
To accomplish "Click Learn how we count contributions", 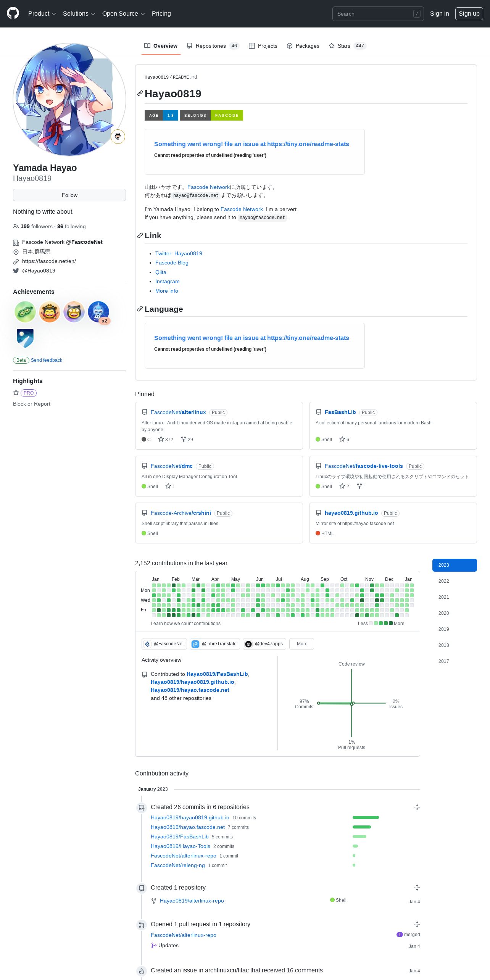I will (x=185, y=624).
